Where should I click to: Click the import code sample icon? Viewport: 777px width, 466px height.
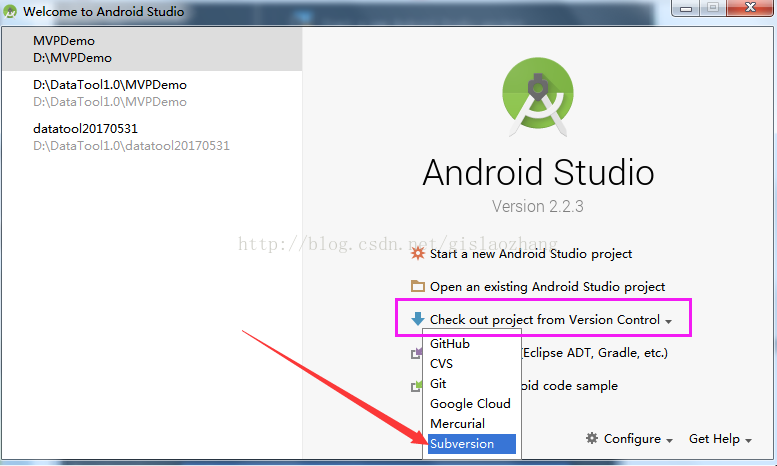tap(416, 386)
